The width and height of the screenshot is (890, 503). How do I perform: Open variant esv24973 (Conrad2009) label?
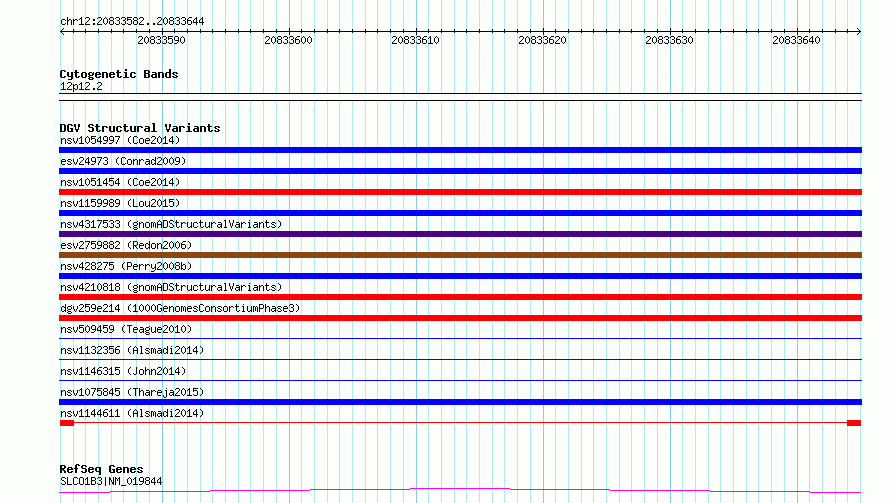pos(123,161)
